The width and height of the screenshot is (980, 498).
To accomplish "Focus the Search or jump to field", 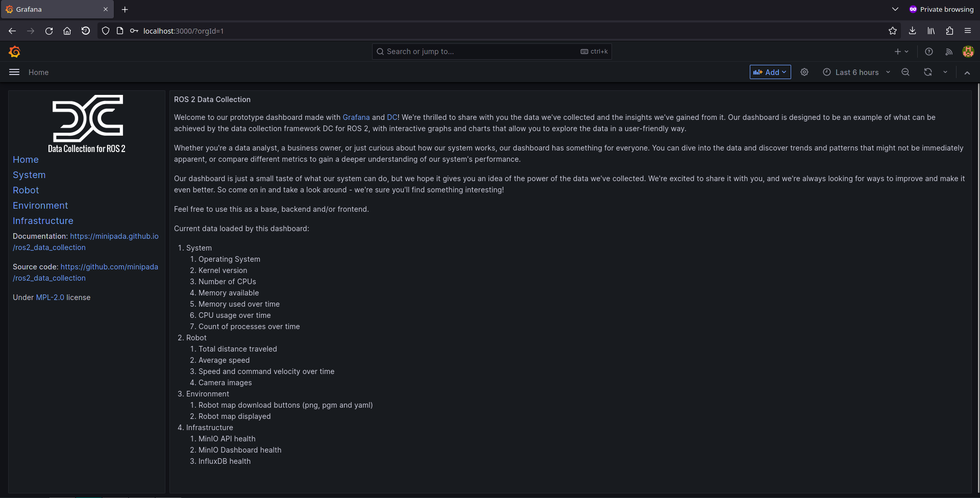I will tap(492, 52).
